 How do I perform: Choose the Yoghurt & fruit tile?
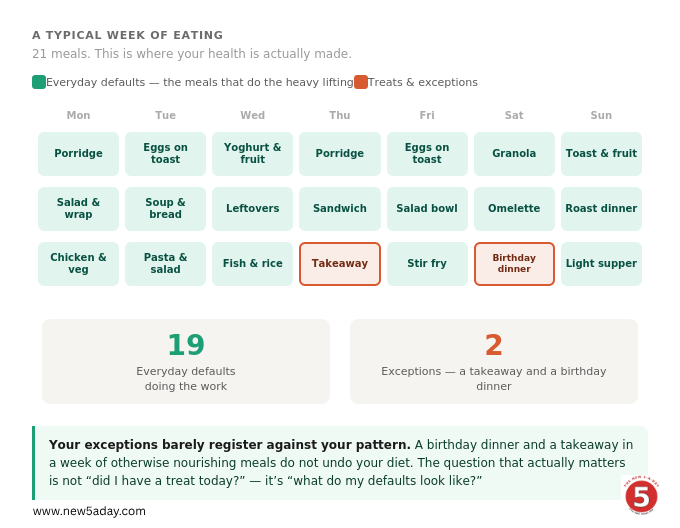[x=252, y=154]
